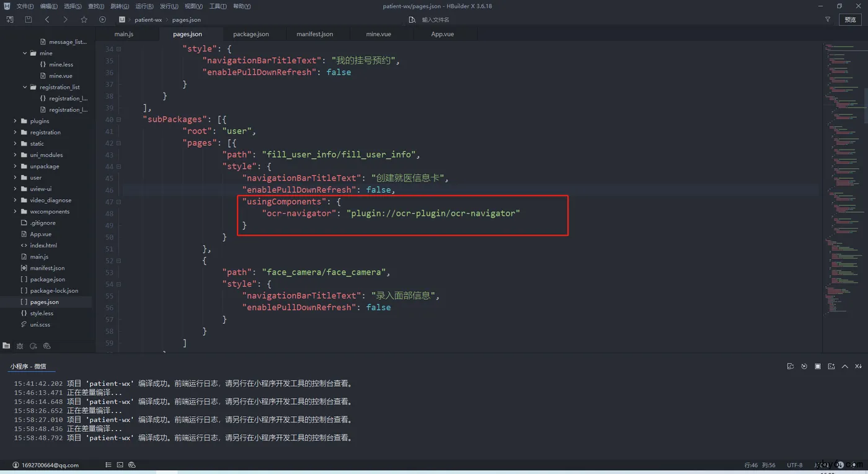This screenshot has height=474, width=868.
Task: Switch to the manifest.json editor tab
Action: (315, 34)
